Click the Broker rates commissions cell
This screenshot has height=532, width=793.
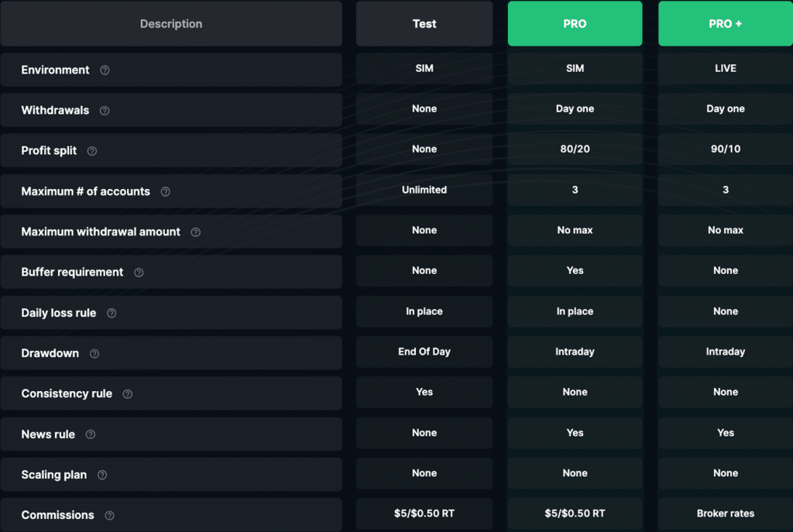click(x=725, y=513)
